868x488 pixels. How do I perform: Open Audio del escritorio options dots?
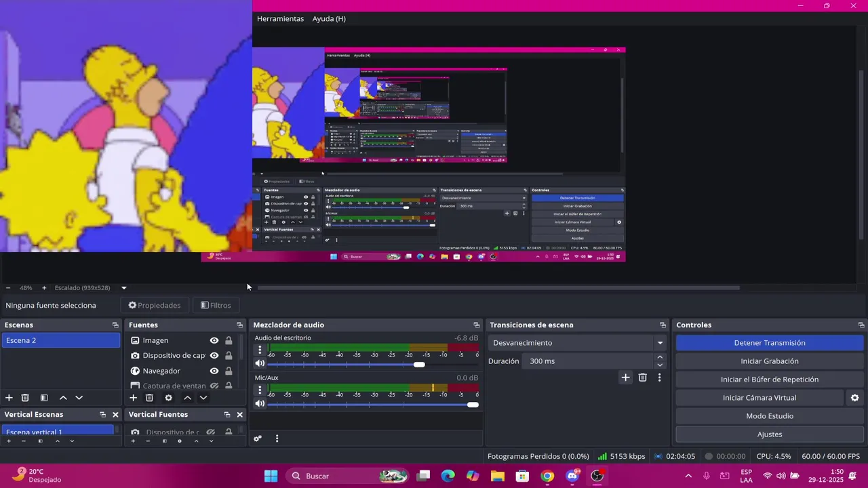click(260, 350)
